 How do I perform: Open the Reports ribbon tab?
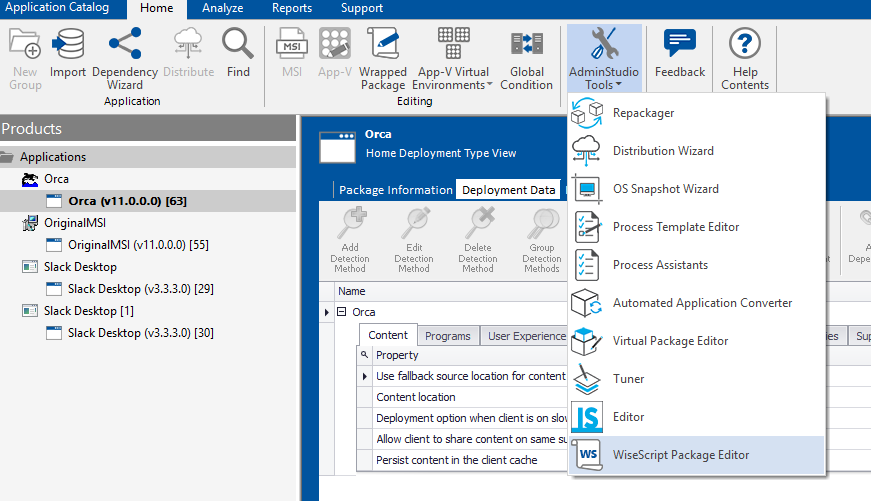pyautogui.click(x=291, y=9)
